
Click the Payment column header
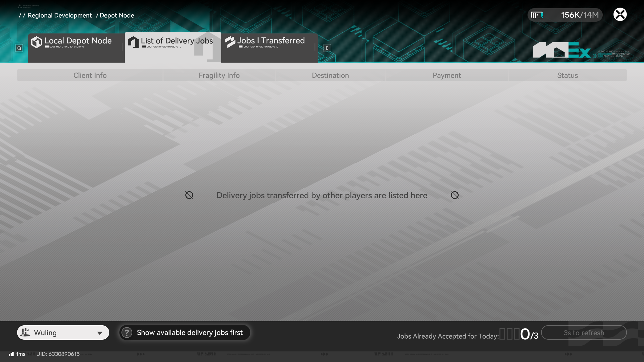(x=447, y=75)
